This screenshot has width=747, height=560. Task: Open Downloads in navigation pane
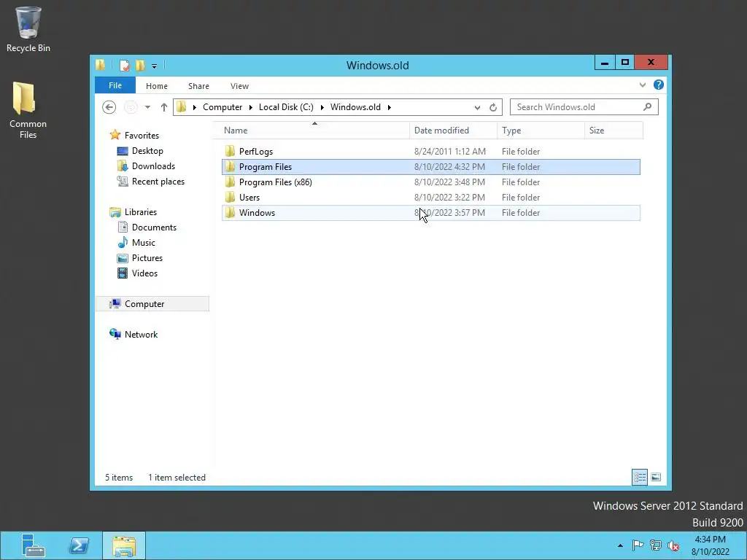point(153,166)
